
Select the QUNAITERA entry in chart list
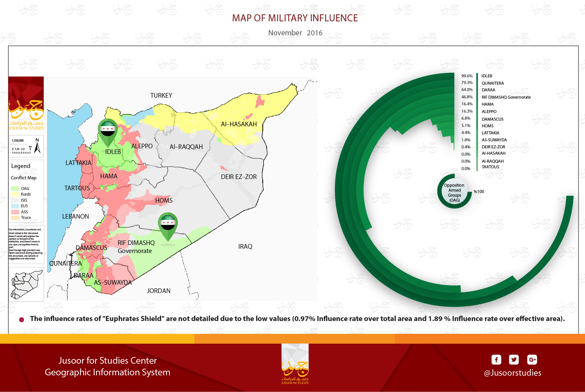pyautogui.click(x=493, y=83)
